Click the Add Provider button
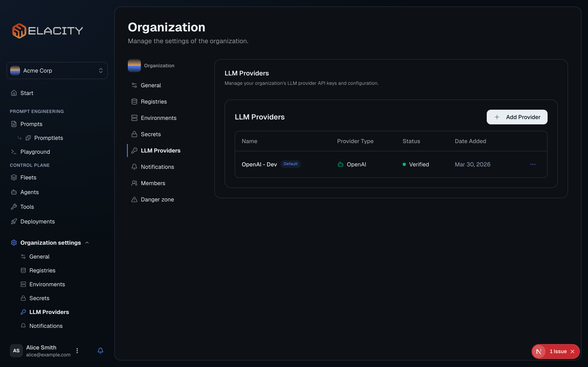This screenshot has width=588, height=367. tap(517, 117)
